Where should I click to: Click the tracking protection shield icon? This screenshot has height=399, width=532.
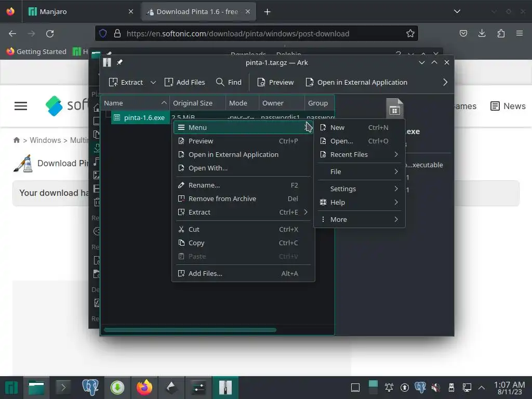pos(103,34)
